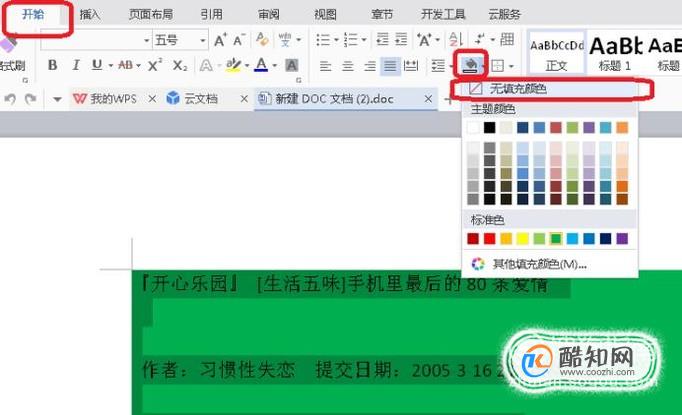682x415 pixels.
Task: Click the undo arrow icon
Action: click(10, 99)
